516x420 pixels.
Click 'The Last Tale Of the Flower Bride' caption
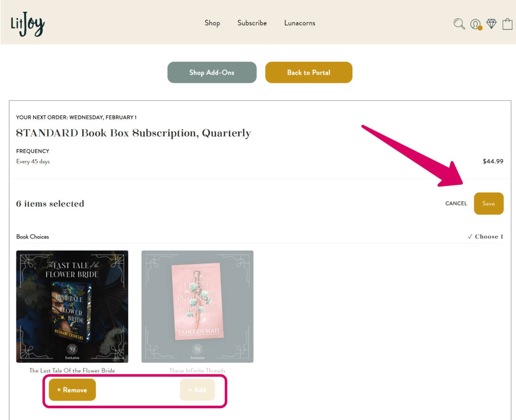click(72, 371)
